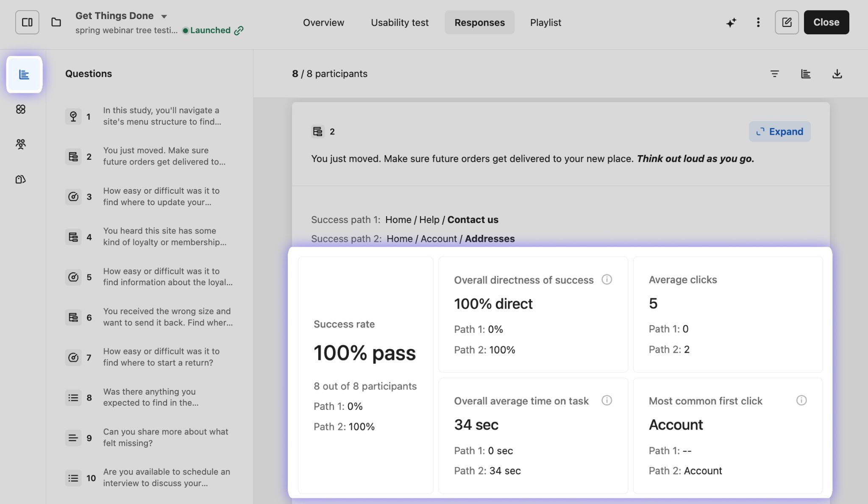868x504 pixels.
Task: Click the edit pencil icon button
Action: pyautogui.click(x=787, y=22)
